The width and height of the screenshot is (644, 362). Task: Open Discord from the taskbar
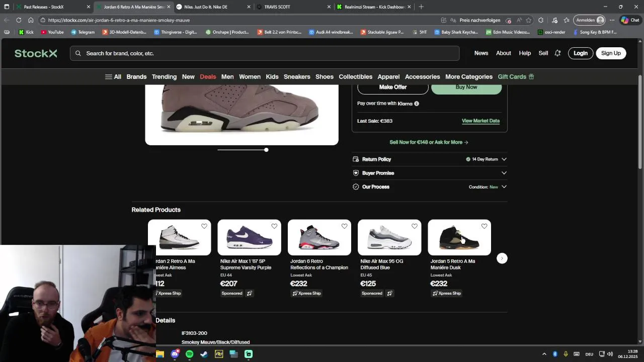(x=175, y=354)
